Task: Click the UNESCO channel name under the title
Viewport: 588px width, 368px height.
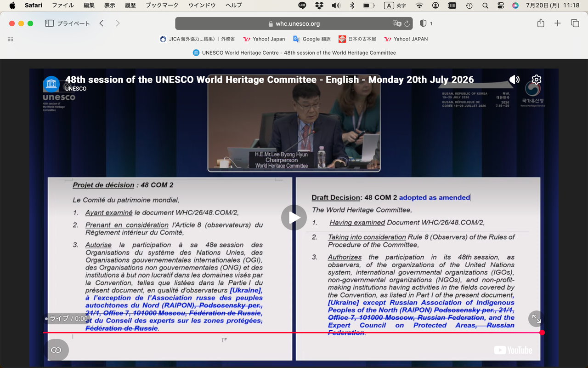Action: click(x=76, y=89)
